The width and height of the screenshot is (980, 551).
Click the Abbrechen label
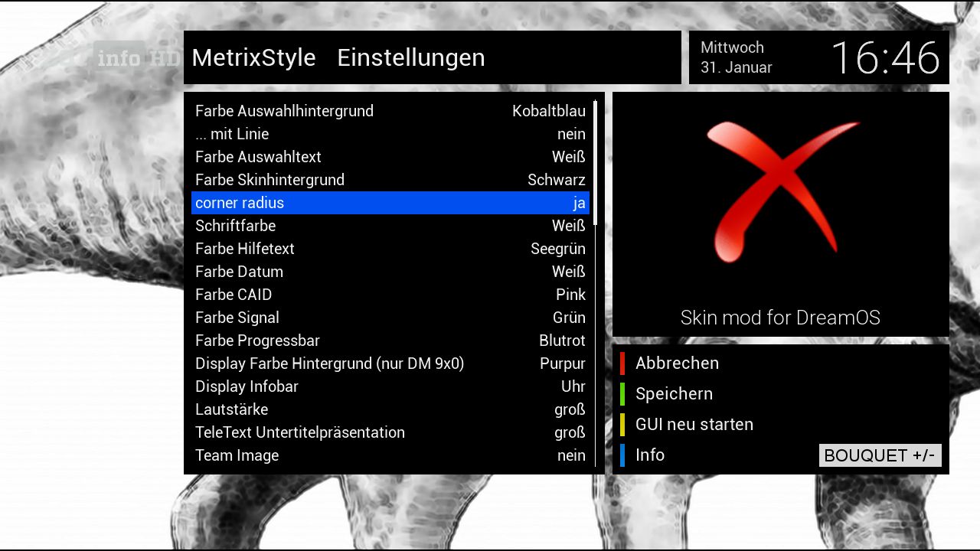point(677,364)
